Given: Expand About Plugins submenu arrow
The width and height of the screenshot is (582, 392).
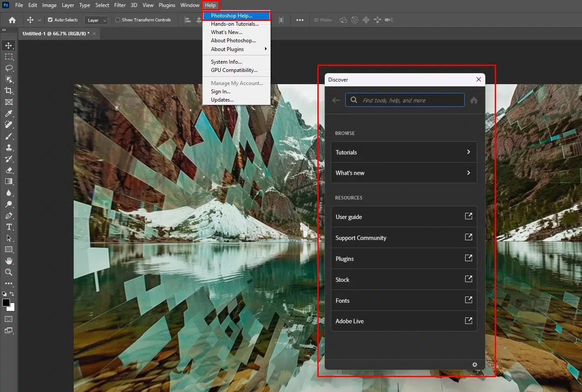Looking at the screenshot, I should pyautogui.click(x=265, y=49).
